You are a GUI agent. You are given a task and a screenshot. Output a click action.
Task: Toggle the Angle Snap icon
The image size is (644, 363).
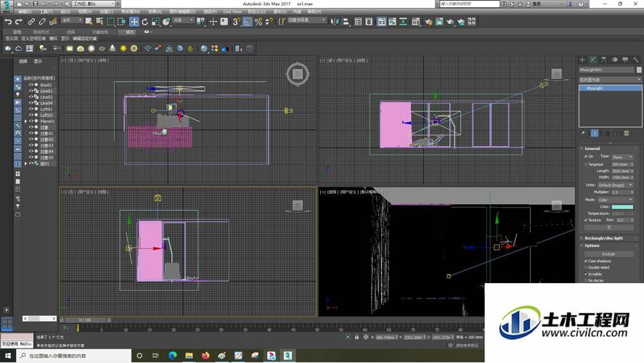[248, 22]
